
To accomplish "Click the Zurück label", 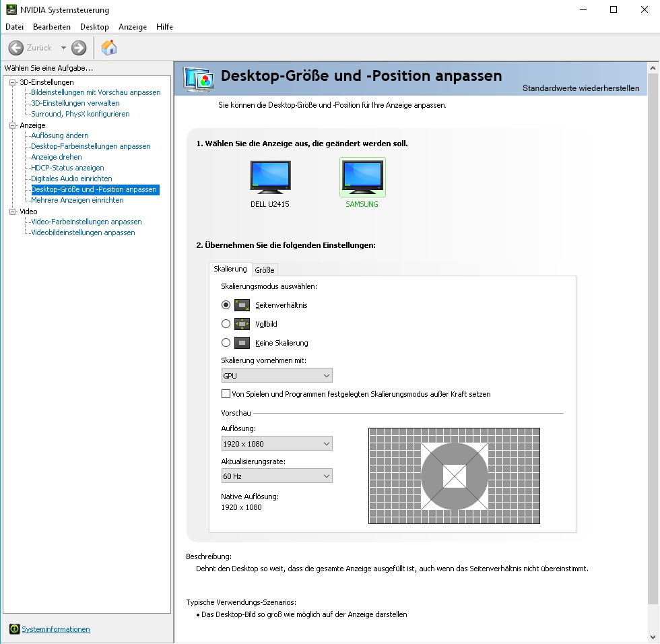I will click(x=39, y=48).
